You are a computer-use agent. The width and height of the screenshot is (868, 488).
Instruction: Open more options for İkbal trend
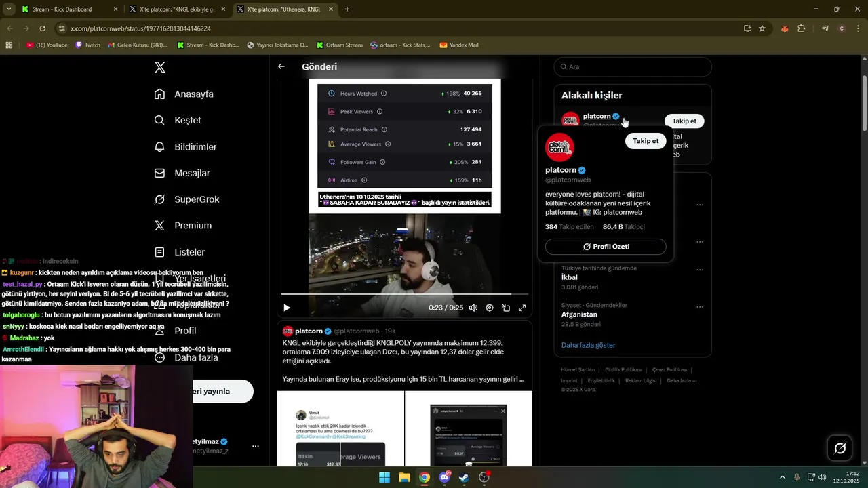coord(700,270)
